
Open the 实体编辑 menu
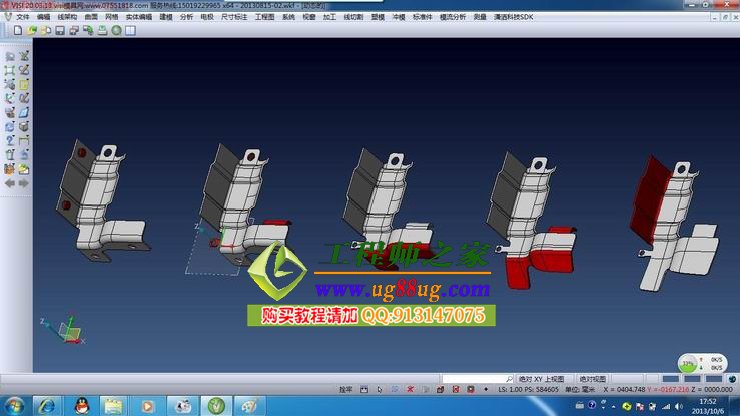click(x=139, y=17)
